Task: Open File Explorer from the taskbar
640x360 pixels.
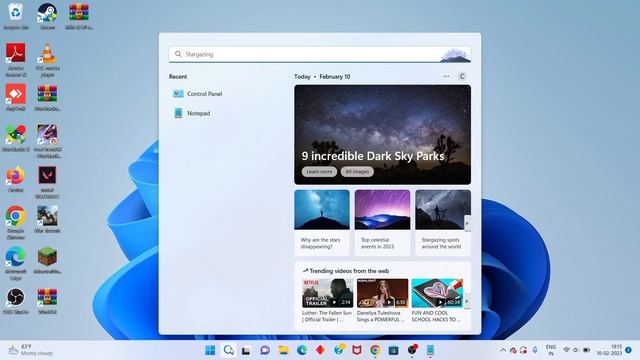Action: 283,350
